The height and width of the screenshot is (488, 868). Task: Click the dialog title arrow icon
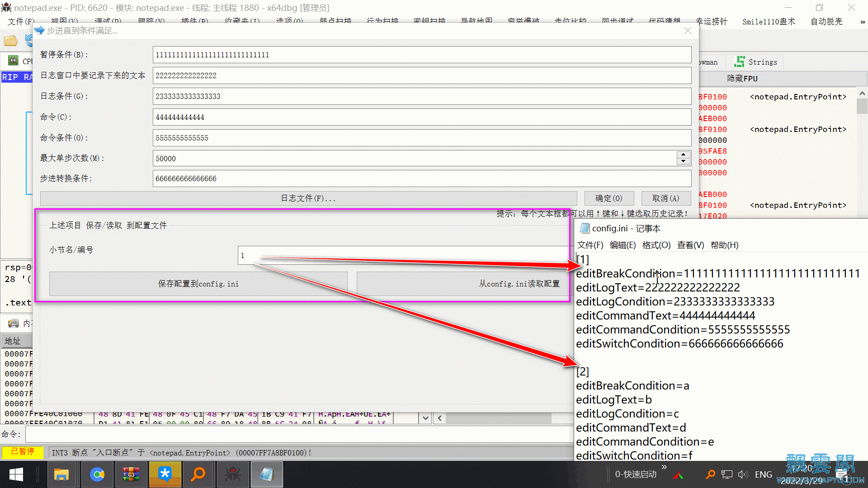[x=39, y=30]
